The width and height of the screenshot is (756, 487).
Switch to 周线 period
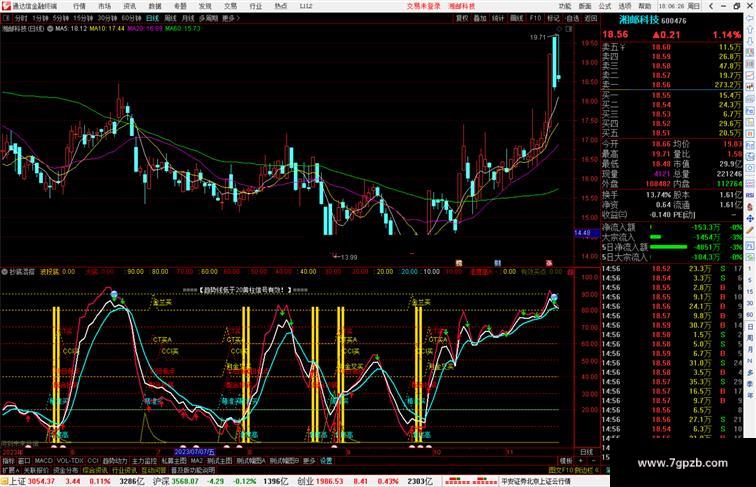click(171, 18)
